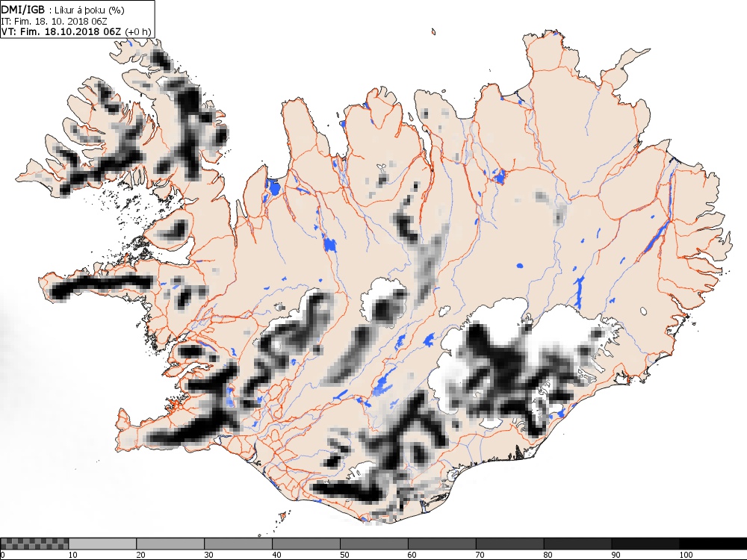Viewport: 747px width, 560px height.
Task: Select the 80–90 percent legend swatch
Action: [x=577, y=544]
